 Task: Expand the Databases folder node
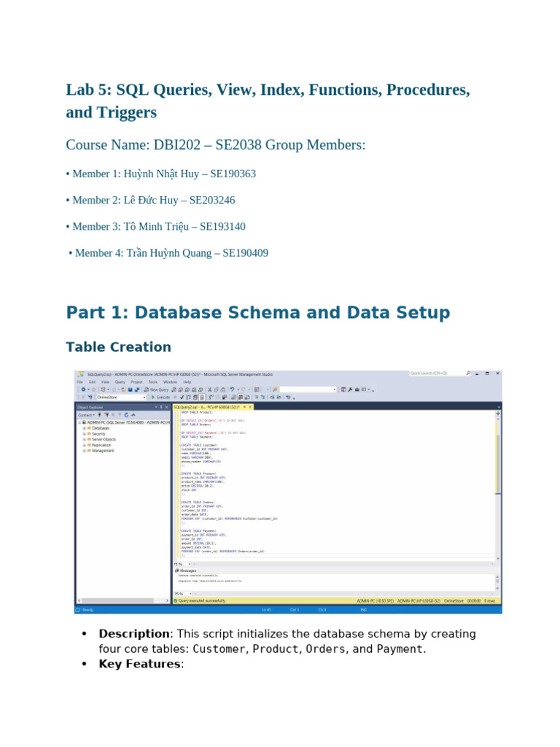coord(84,428)
